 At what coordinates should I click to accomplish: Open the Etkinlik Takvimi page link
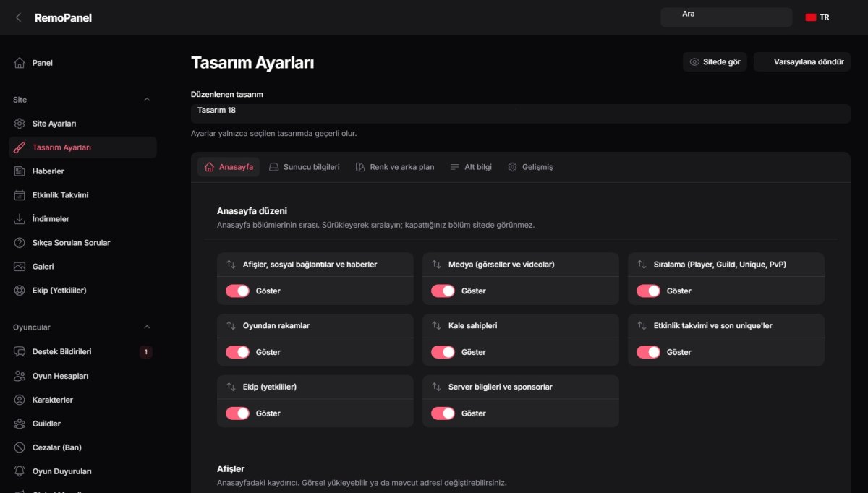(x=82, y=195)
